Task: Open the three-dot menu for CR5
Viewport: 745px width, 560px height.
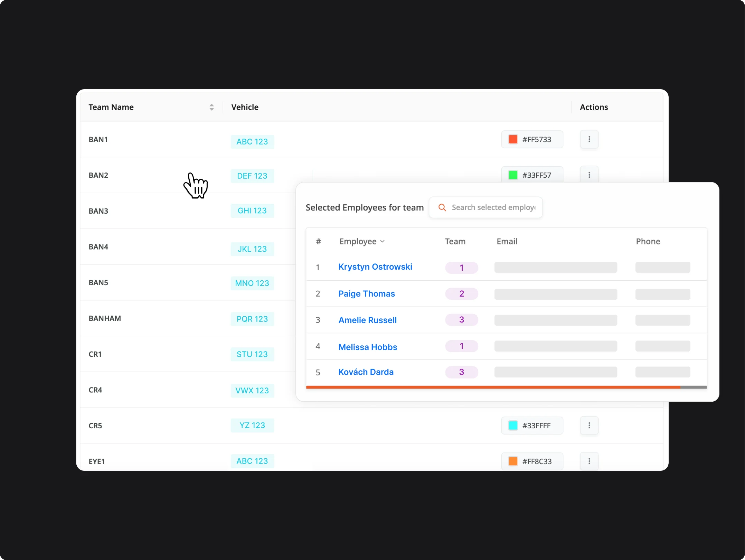Action: [589, 425]
